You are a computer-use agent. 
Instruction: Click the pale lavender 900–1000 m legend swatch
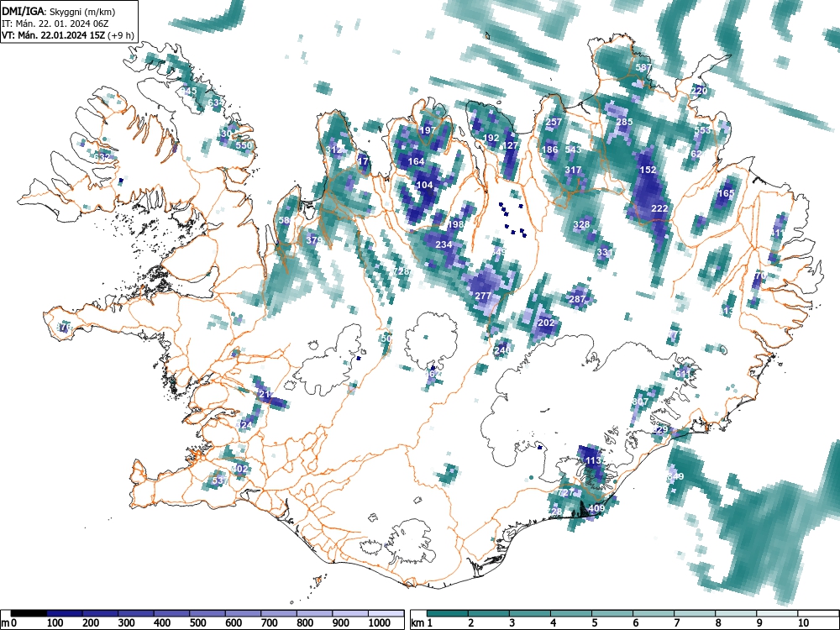click(x=350, y=613)
